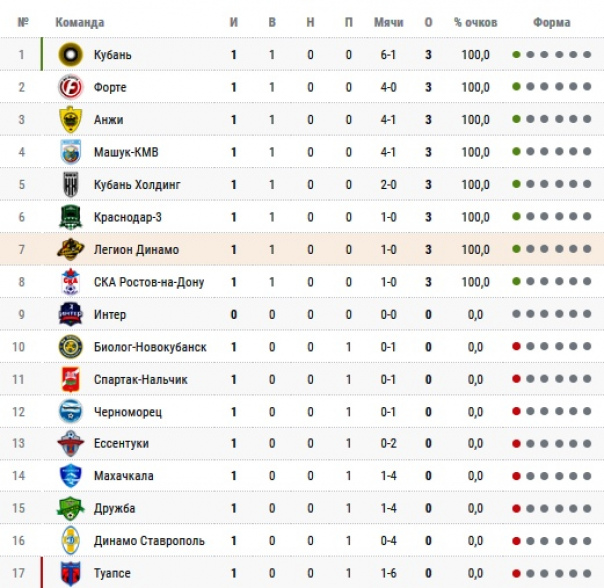Click the Краснодар-3 team logo
The width and height of the screenshot is (604, 588).
(x=69, y=217)
